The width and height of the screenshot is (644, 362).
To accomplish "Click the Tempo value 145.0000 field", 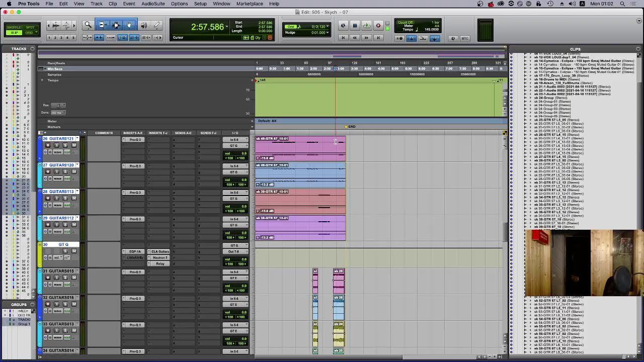I will click(x=431, y=29).
